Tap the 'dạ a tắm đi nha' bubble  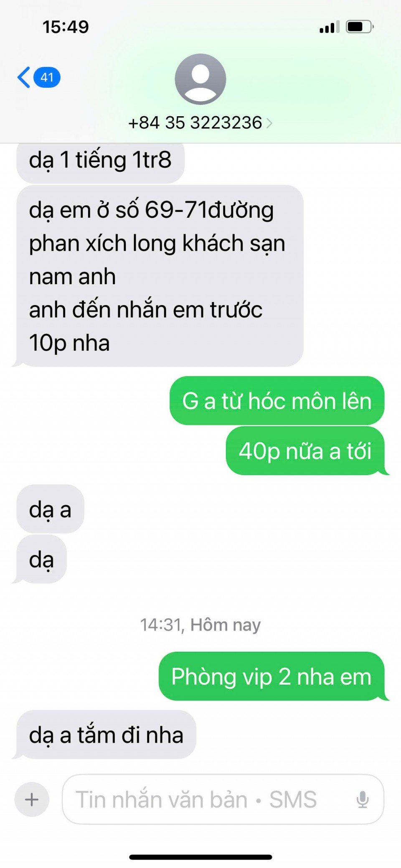tap(106, 735)
